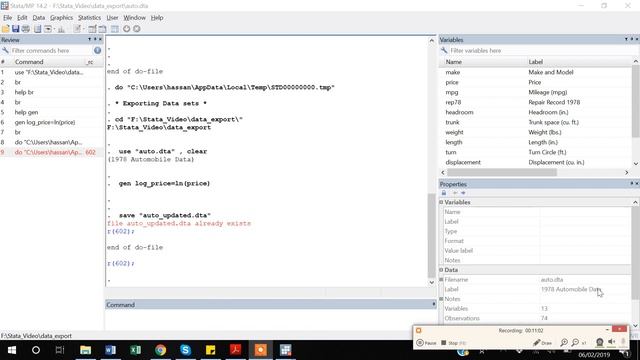The width and height of the screenshot is (640, 360).
Task: Open Chrome from the taskbar
Action: 160,350
